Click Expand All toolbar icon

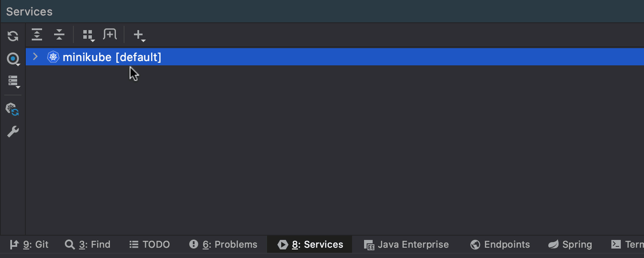pyautogui.click(x=37, y=35)
